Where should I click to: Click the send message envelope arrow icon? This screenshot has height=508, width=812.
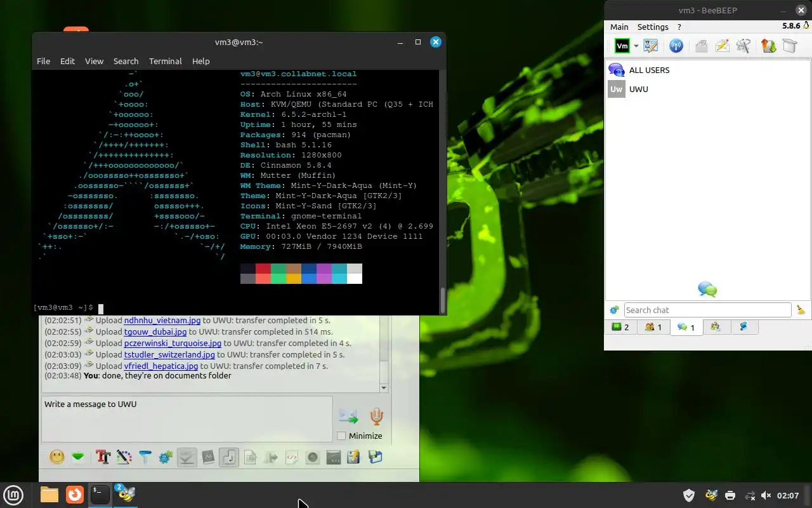tap(348, 416)
